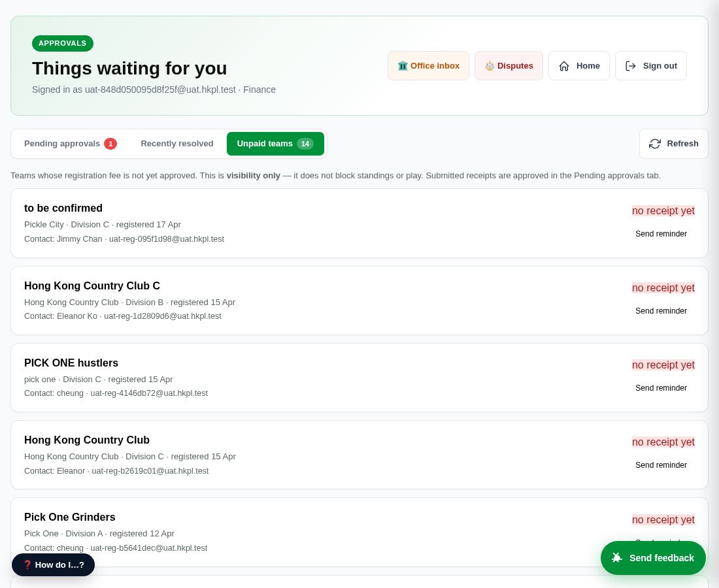Click the Disputes scales icon
This screenshot has width=719, height=588.
click(490, 65)
